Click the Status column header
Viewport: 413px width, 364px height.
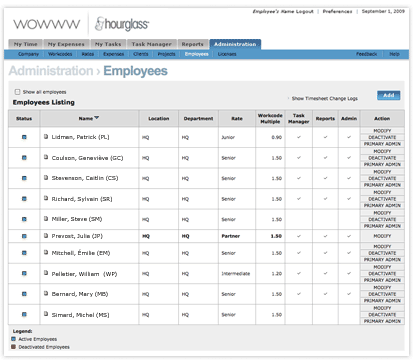pyautogui.click(x=24, y=119)
